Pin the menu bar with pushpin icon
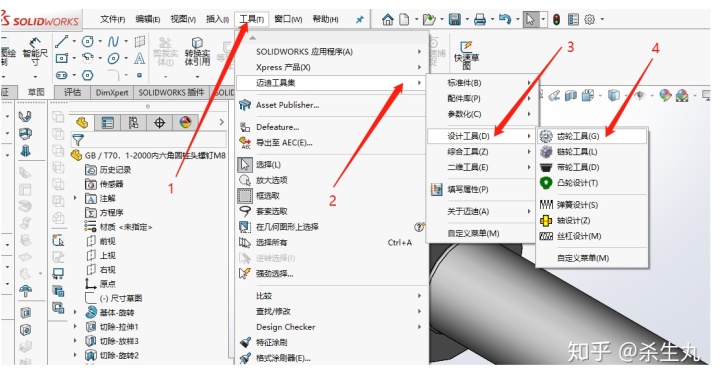The height and width of the screenshot is (383, 720). coord(360,19)
